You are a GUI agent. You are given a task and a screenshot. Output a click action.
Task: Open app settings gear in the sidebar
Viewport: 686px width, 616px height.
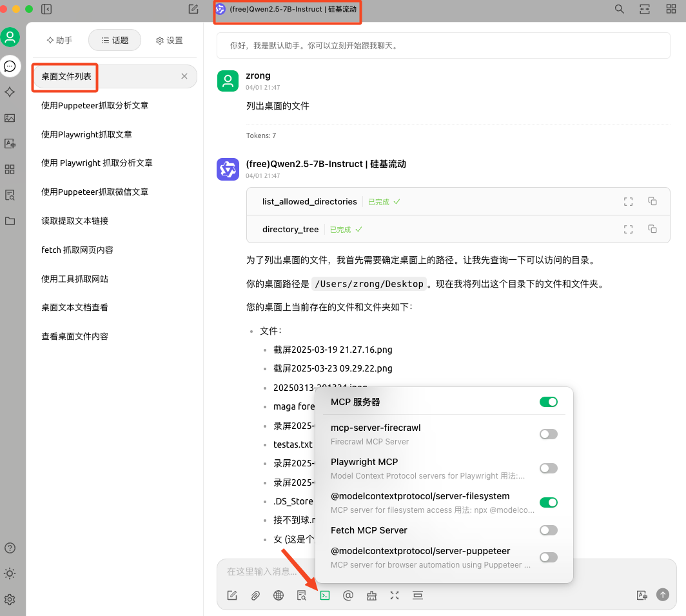10,599
